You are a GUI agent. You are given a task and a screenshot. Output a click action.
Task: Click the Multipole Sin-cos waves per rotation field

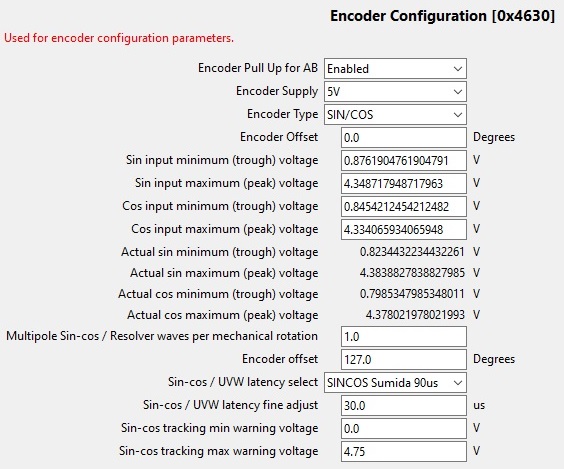(404, 336)
